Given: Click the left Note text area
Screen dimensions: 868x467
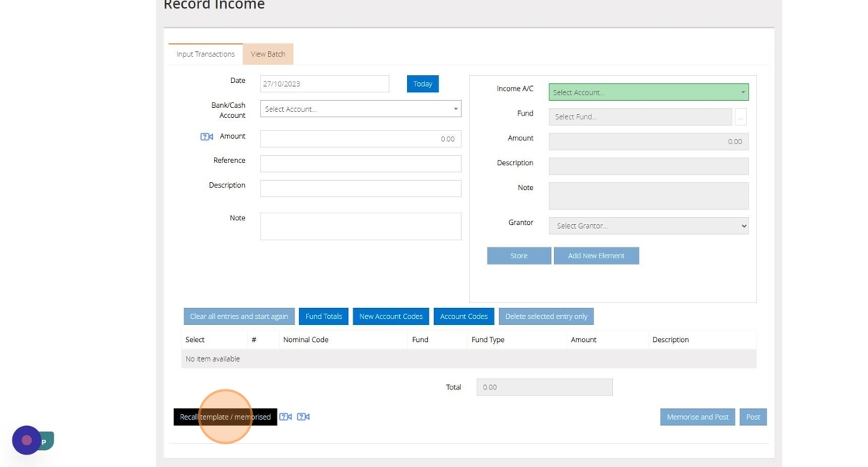Looking at the screenshot, I should [361, 227].
